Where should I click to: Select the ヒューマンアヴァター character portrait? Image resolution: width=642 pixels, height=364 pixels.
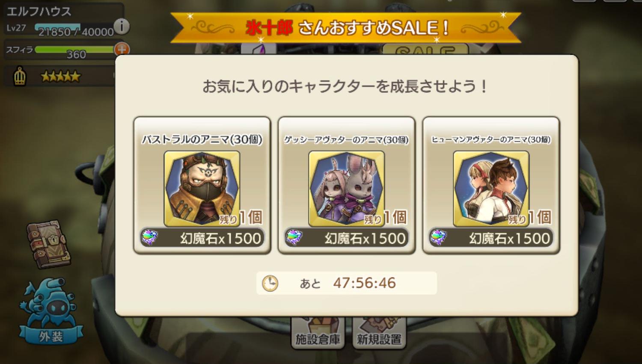point(491,188)
